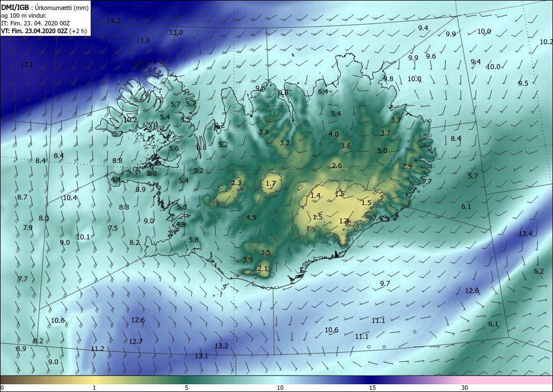
Task: Click the 7.5 value west of Reykjanes
Action: click(x=112, y=228)
